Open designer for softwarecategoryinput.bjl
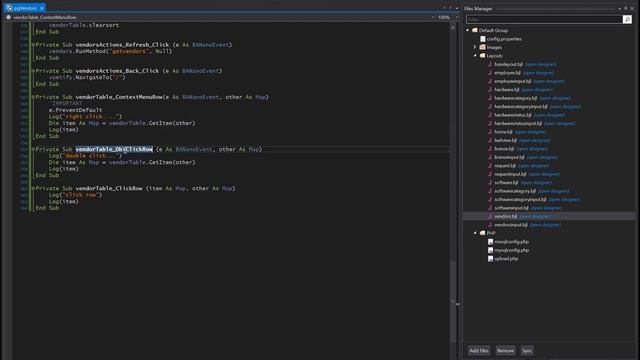This screenshot has height=360, width=640. 564,200
